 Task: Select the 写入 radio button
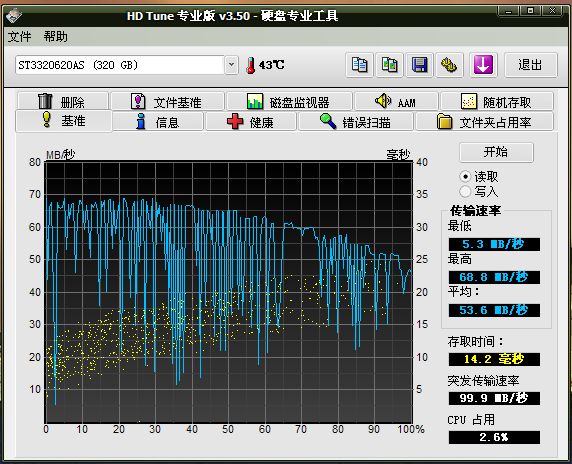tap(465, 191)
